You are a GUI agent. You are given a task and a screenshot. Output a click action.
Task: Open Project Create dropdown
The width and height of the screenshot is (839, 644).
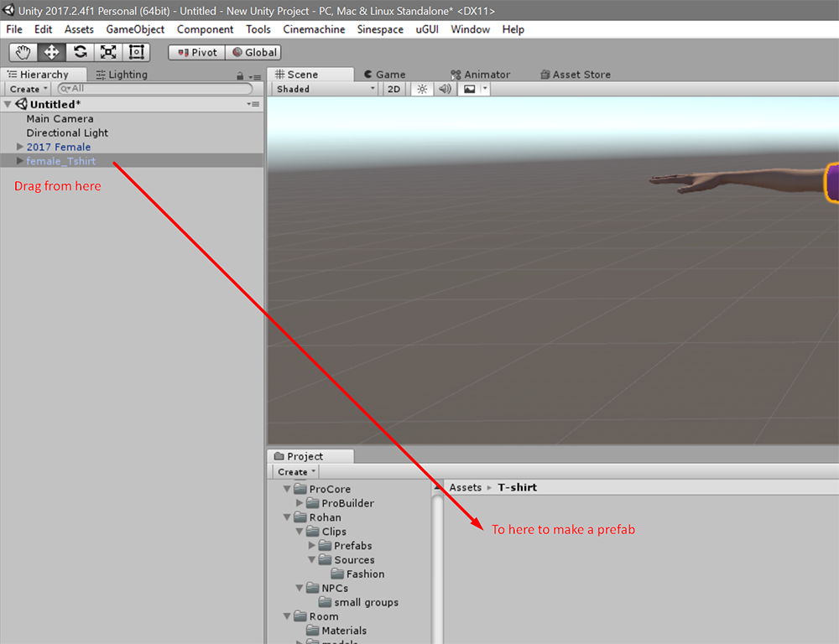[296, 472]
